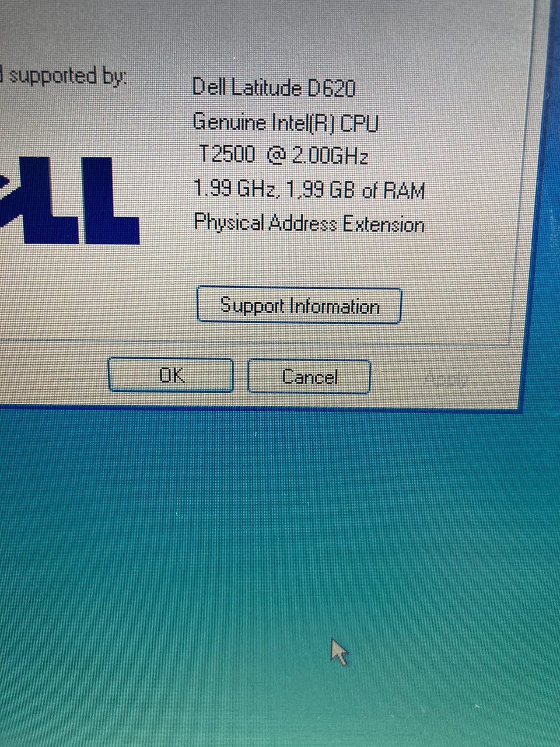Click the greyed-out Apply button

tap(446, 379)
